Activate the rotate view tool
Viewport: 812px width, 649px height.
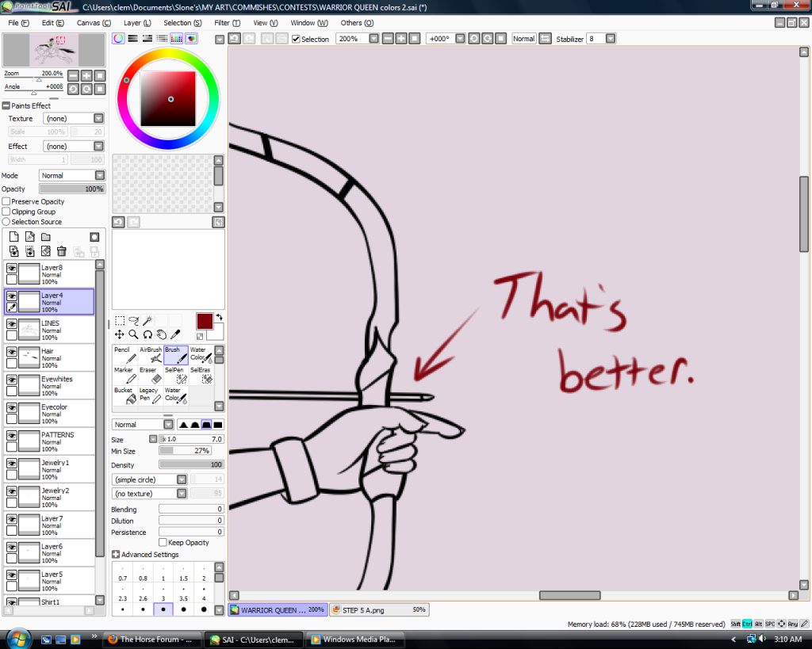coord(147,334)
